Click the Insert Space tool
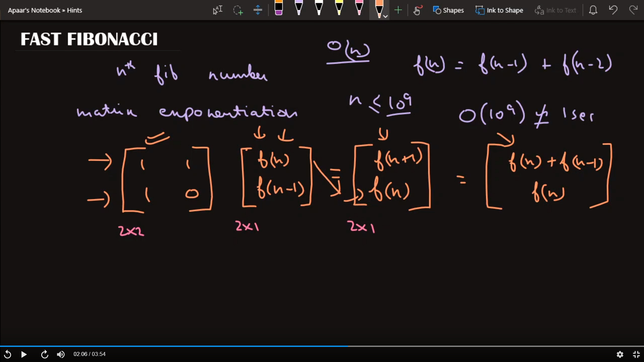This screenshot has height=362, width=644. click(258, 10)
